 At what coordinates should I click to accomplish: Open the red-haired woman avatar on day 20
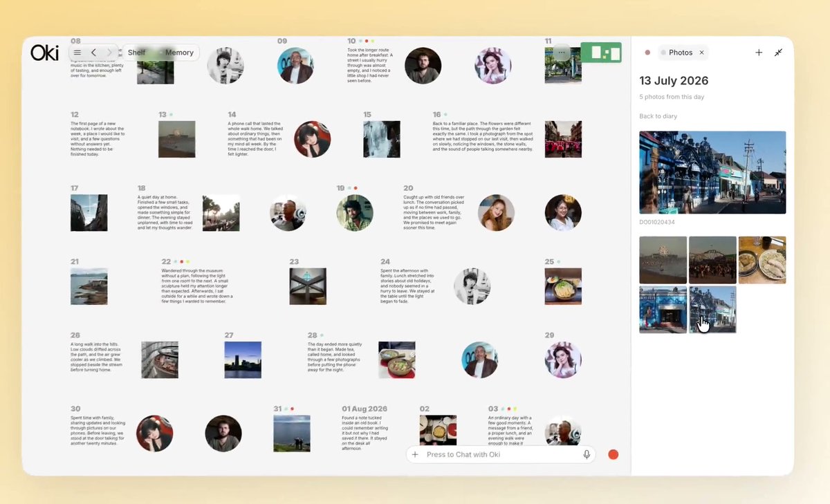496,213
